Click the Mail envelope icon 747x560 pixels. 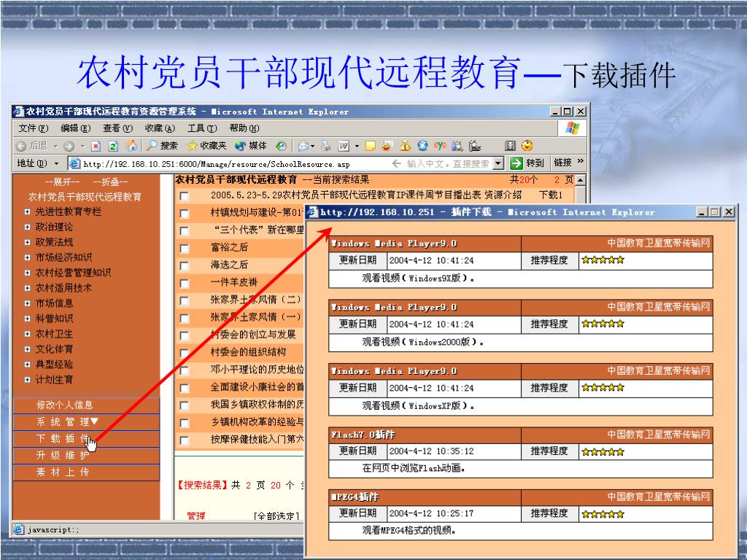(x=303, y=146)
